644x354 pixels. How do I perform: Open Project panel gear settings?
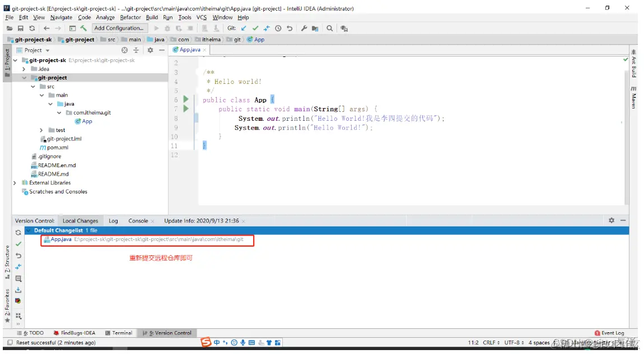150,50
